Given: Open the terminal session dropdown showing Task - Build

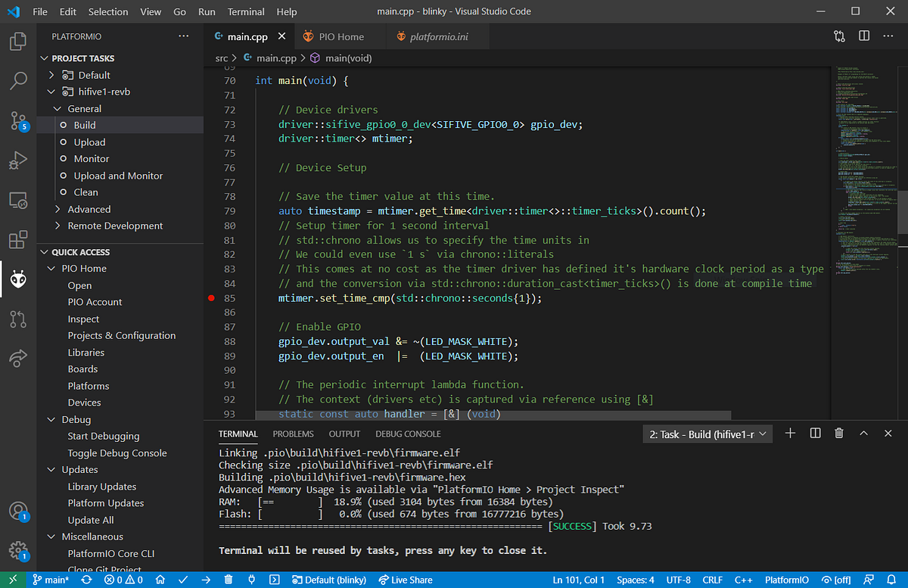Looking at the screenshot, I should click(x=707, y=433).
